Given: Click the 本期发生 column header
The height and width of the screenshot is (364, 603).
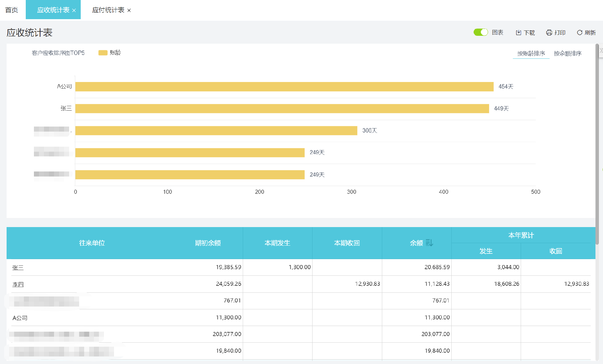Looking at the screenshot, I should [277, 243].
